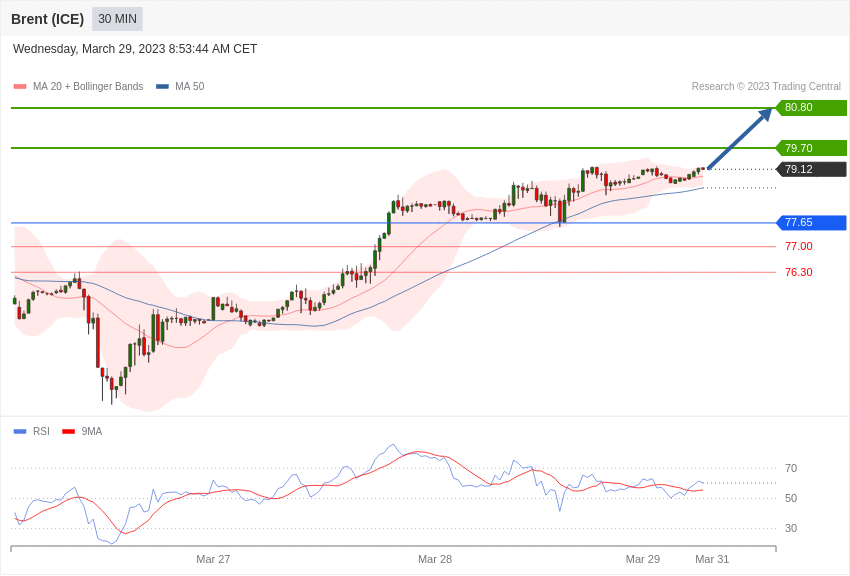Screen dimensions: 850x576
Task: Click the red 76.30 support level label
Action: 798,272
